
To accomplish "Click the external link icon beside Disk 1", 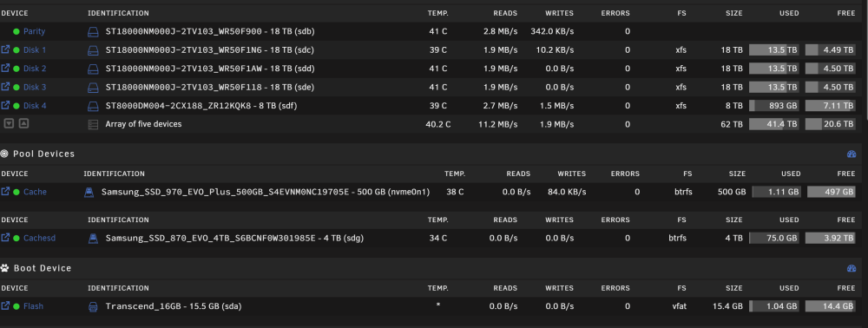I will [5, 49].
